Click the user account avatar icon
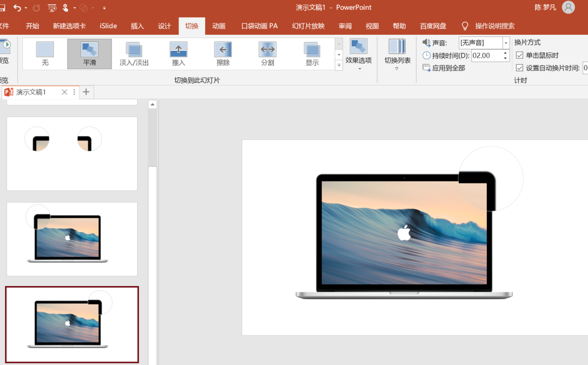Image resolution: width=588 pixels, height=365 pixels. click(x=568, y=8)
